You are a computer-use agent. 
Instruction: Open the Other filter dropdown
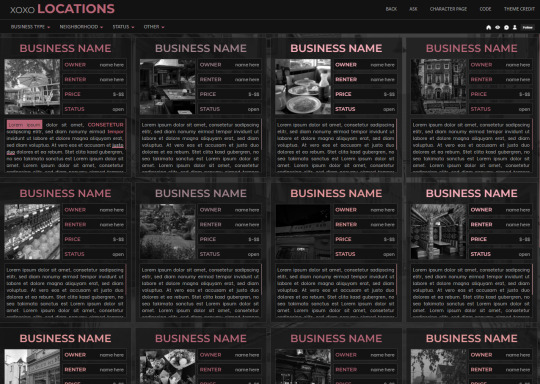click(x=154, y=27)
